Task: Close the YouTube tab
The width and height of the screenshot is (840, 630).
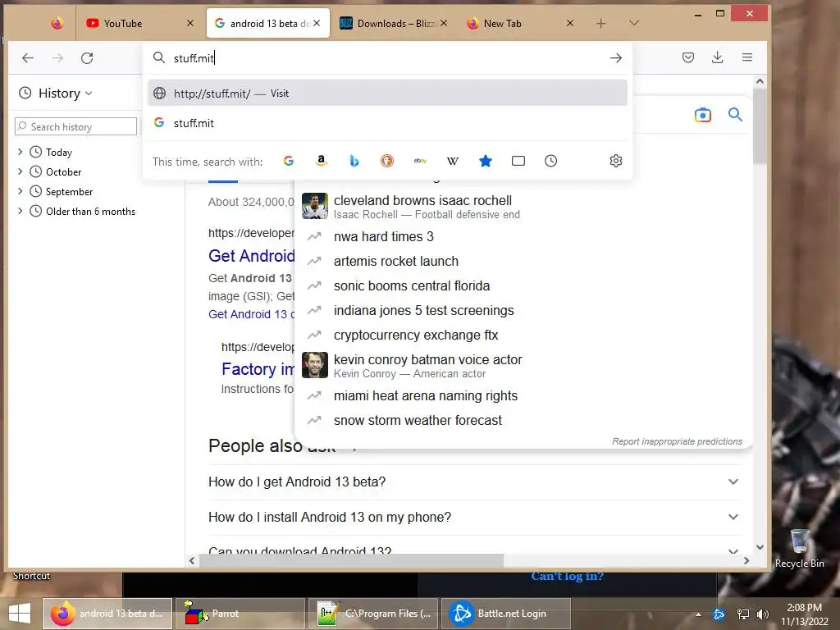Action: (190, 23)
